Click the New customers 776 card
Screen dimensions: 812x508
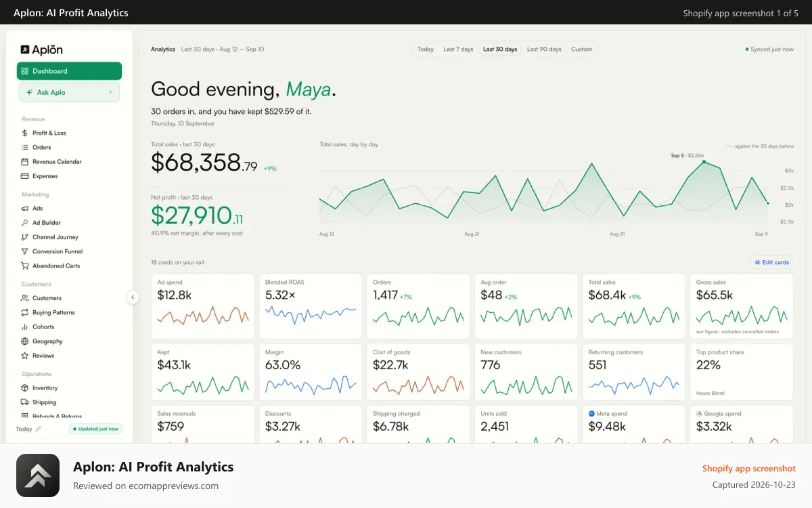pyautogui.click(x=526, y=373)
